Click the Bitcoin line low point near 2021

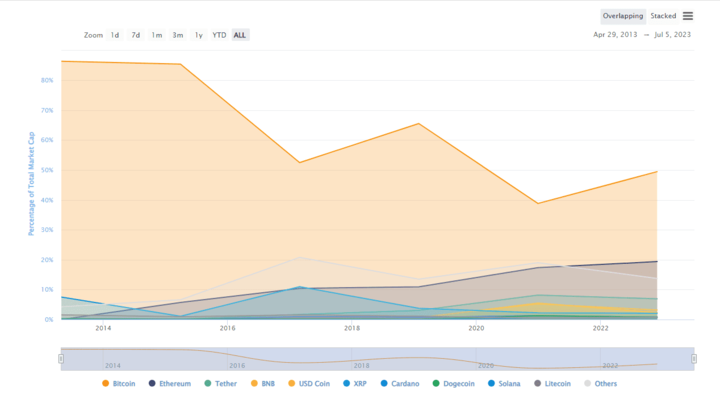(x=538, y=203)
